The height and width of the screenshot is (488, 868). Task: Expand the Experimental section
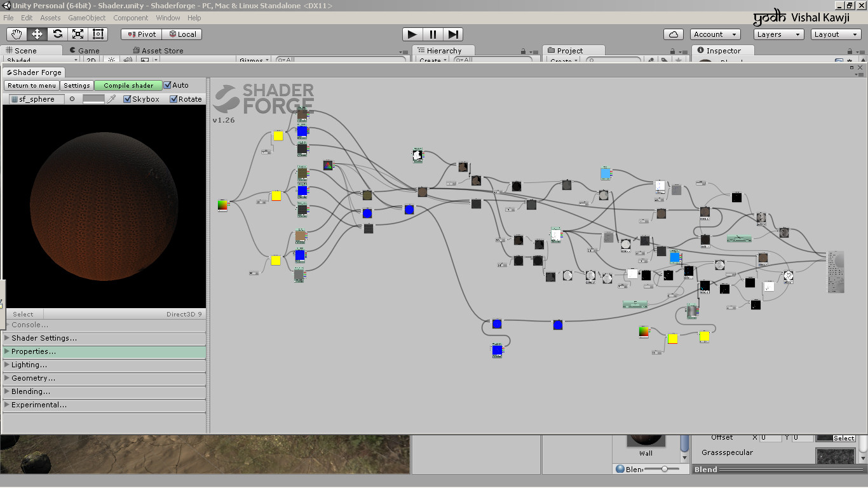coord(105,405)
